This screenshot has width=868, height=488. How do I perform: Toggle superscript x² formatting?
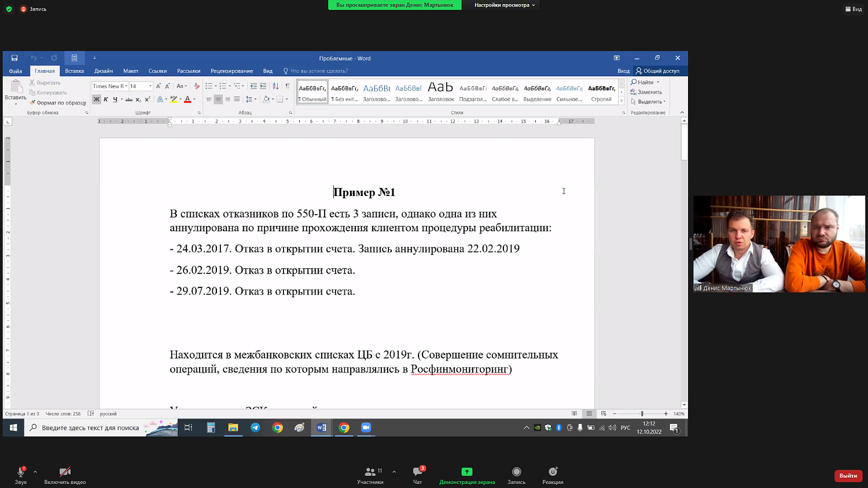point(148,99)
